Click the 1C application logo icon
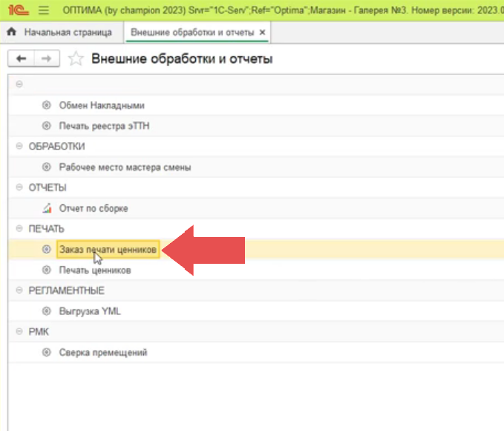Viewport: 504px width, 431px height. [x=16, y=11]
